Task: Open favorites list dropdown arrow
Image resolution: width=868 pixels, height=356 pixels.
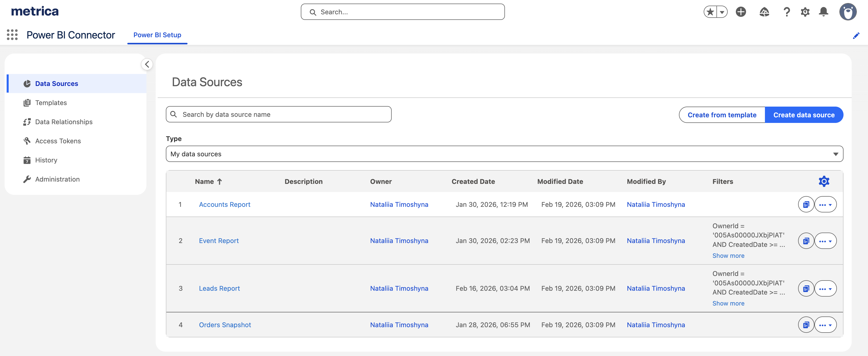Action: [722, 12]
